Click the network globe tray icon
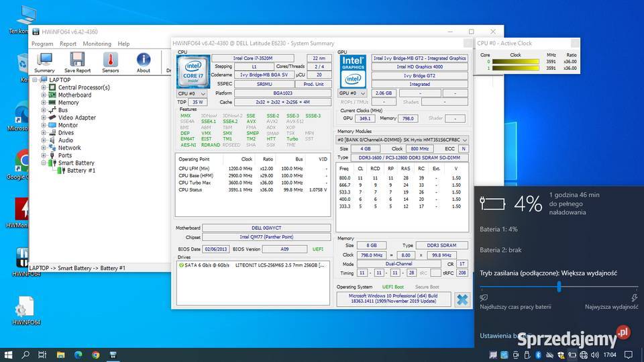 pos(583,355)
